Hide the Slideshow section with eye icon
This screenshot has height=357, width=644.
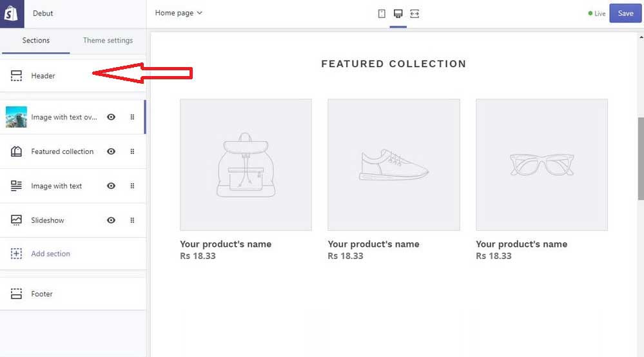[111, 220]
